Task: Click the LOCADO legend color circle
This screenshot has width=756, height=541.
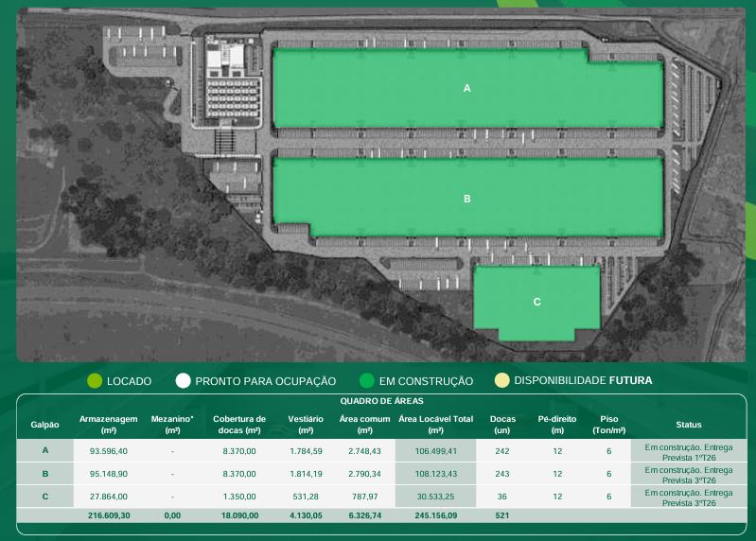Action: [95, 381]
